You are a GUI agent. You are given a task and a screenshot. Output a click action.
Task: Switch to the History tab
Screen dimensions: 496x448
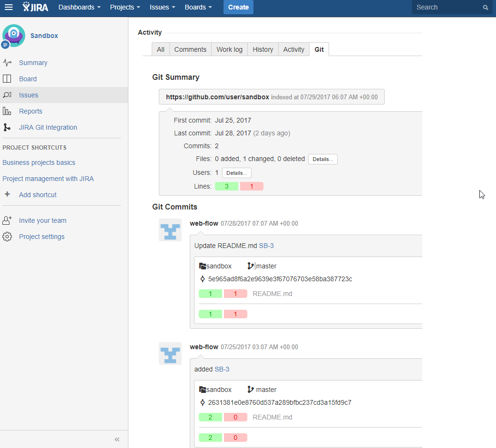click(x=263, y=49)
